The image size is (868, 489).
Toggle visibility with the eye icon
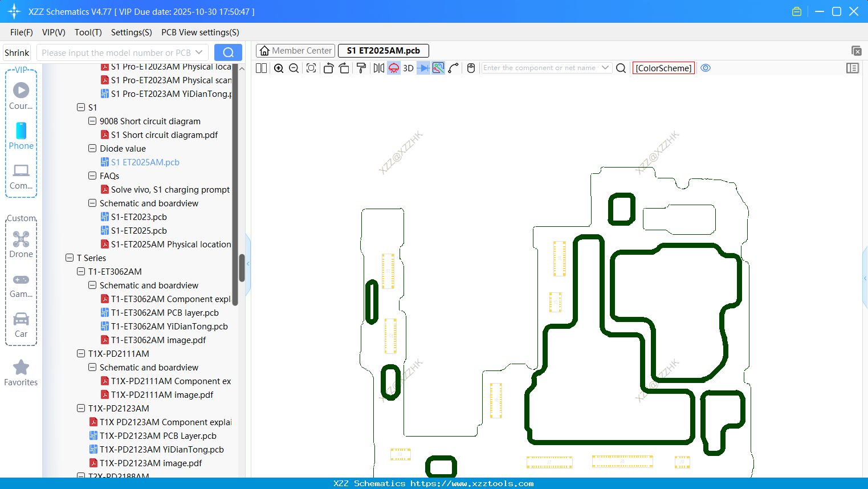(x=706, y=68)
